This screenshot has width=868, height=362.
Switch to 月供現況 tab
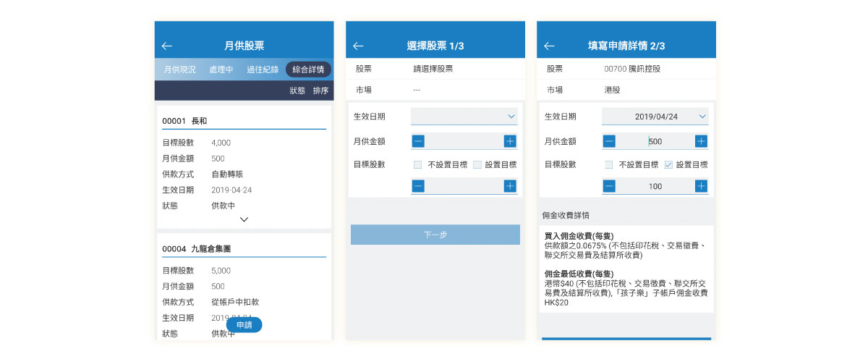tap(179, 70)
